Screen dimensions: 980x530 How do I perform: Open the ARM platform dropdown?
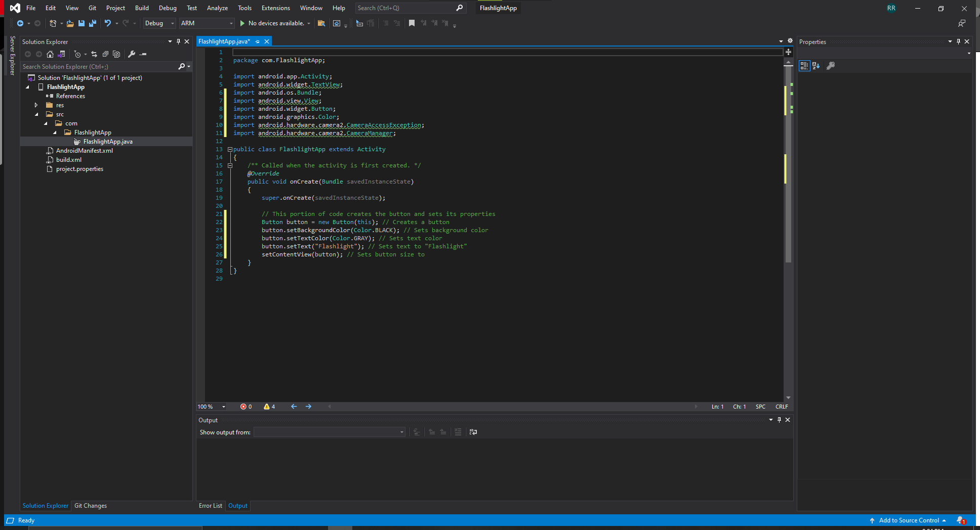[x=206, y=23]
